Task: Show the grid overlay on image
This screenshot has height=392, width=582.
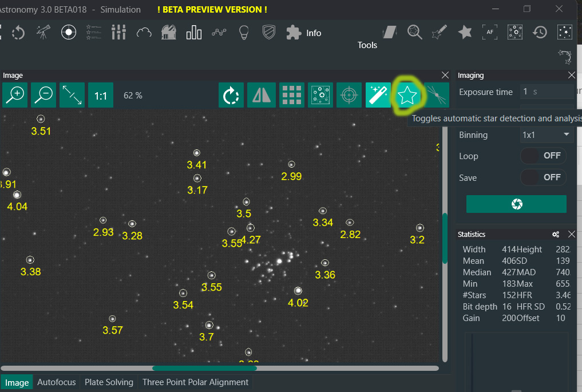Action: coord(291,96)
